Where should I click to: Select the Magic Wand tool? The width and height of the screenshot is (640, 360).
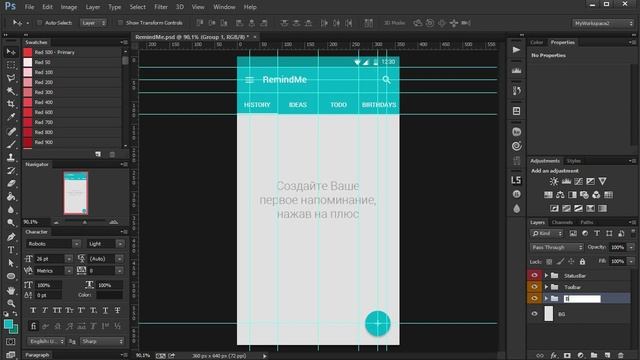[11, 91]
